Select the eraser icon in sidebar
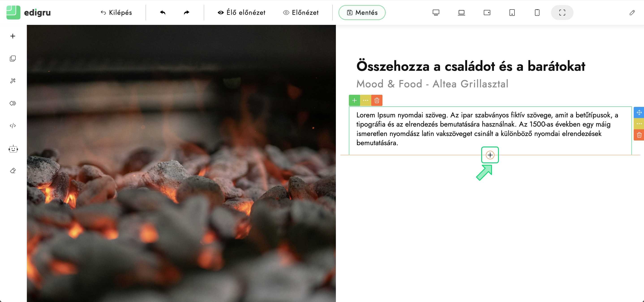The image size is (644, 302). tap(13, 171)
